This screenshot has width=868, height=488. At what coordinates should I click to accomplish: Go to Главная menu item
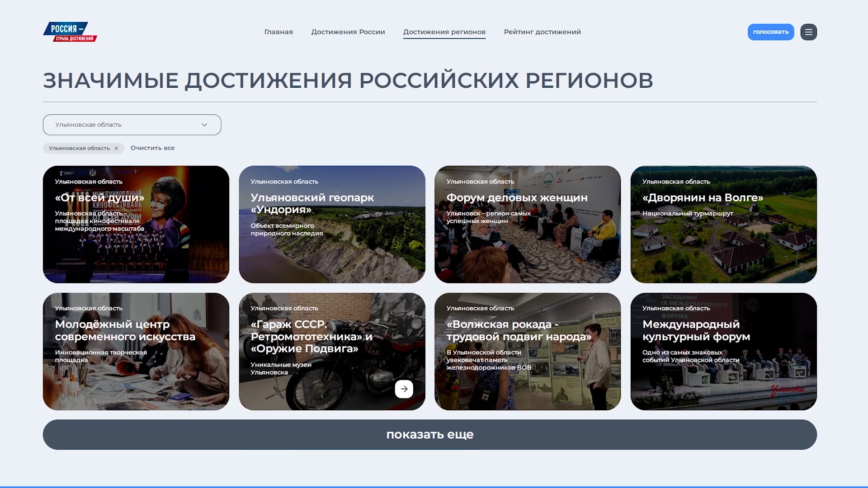coord(278,32)
